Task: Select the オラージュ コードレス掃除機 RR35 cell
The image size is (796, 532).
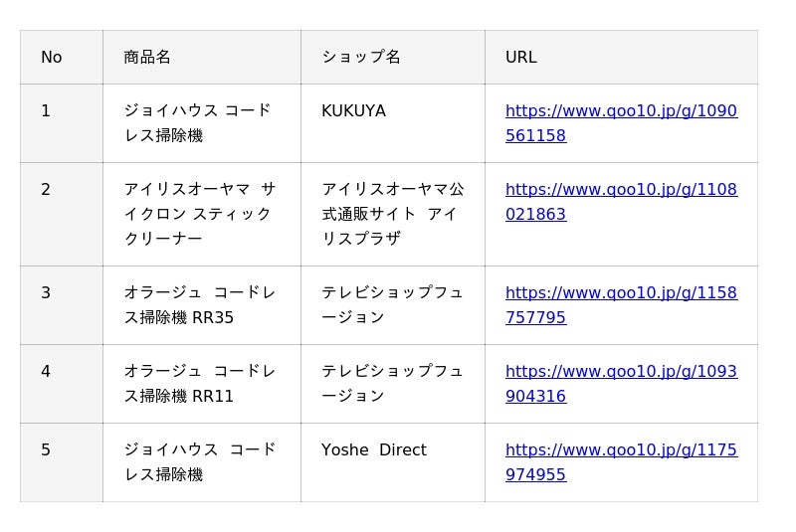Action: (200, 305)
